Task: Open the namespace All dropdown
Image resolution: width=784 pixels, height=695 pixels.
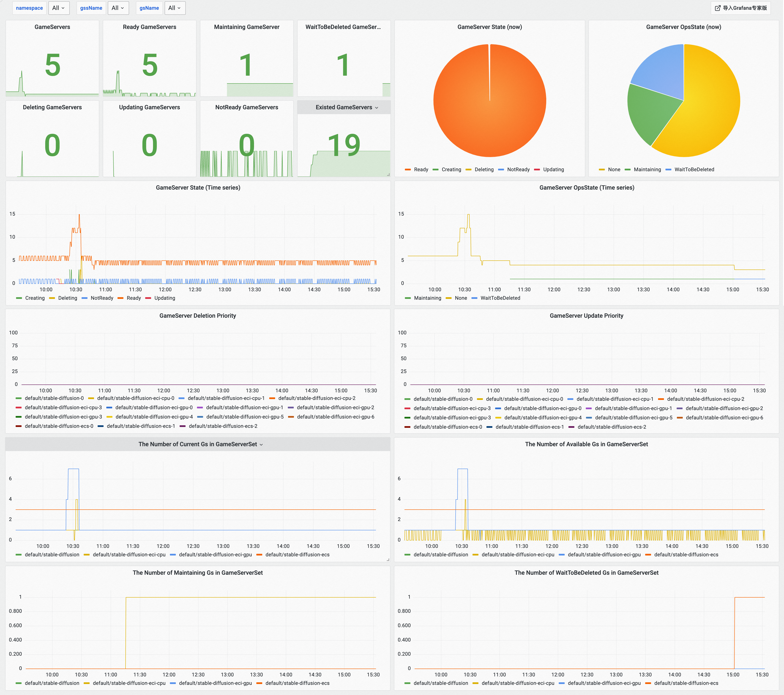Action: [59, 8]
